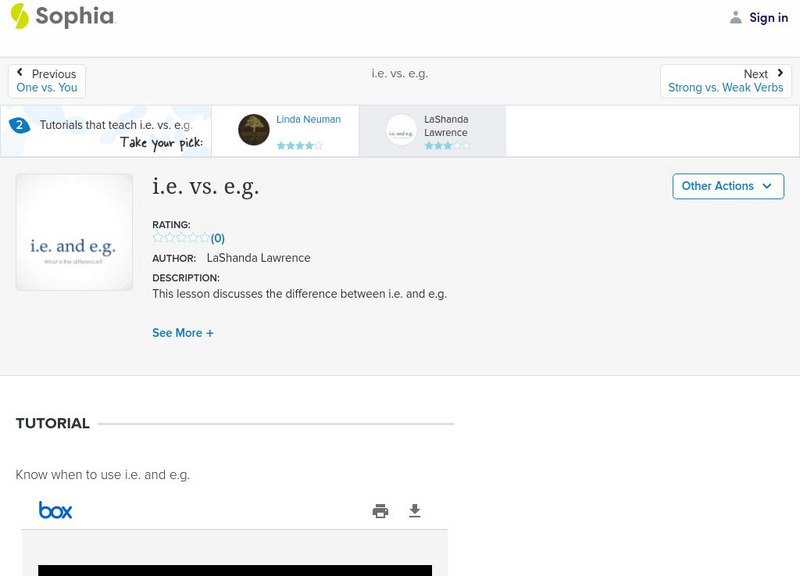The image size is (800, 576).
Task: Click the right chevron next to Next
Action: click(x=780, y=73)
